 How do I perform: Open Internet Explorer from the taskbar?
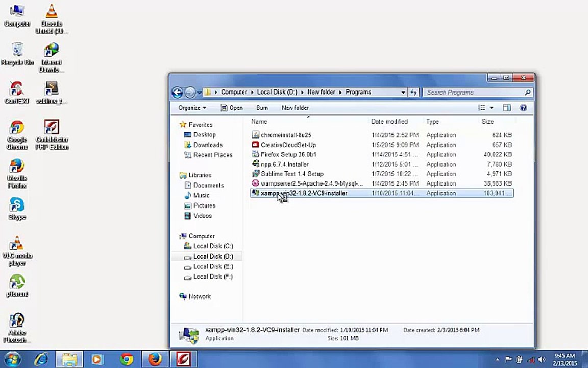41,359
